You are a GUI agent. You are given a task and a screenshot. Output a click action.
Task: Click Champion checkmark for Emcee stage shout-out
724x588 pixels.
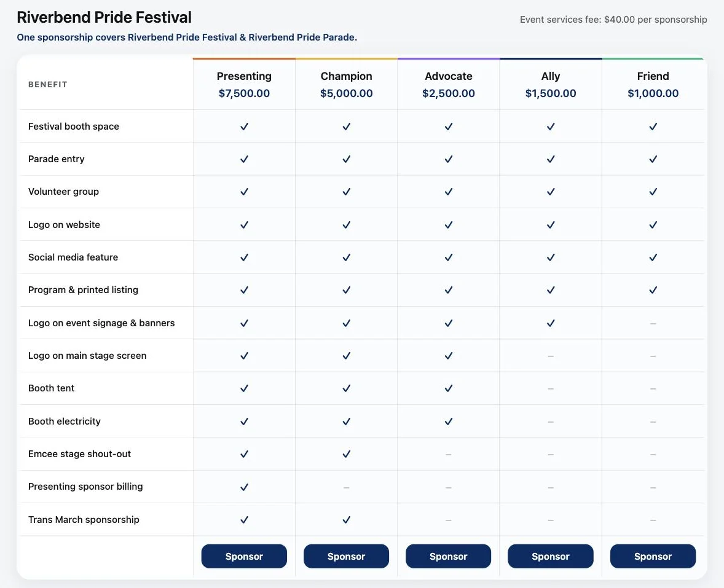click(x=346, y=454)
